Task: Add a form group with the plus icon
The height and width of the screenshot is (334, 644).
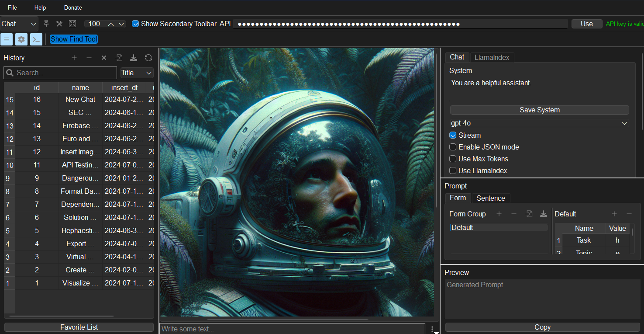Action: [499, 214]
